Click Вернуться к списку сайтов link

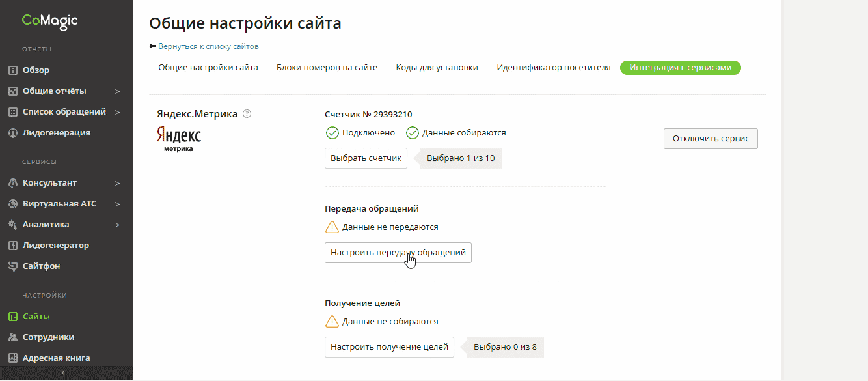208,47
